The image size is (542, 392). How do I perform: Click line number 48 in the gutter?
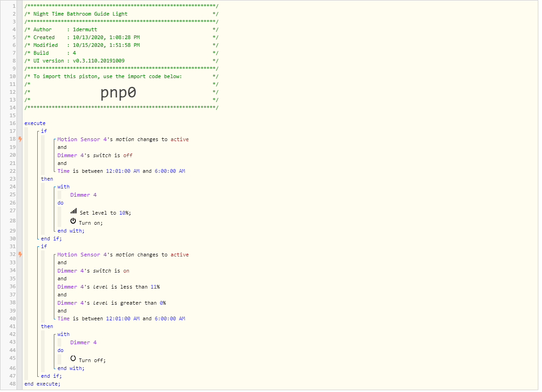coord(13,384)
